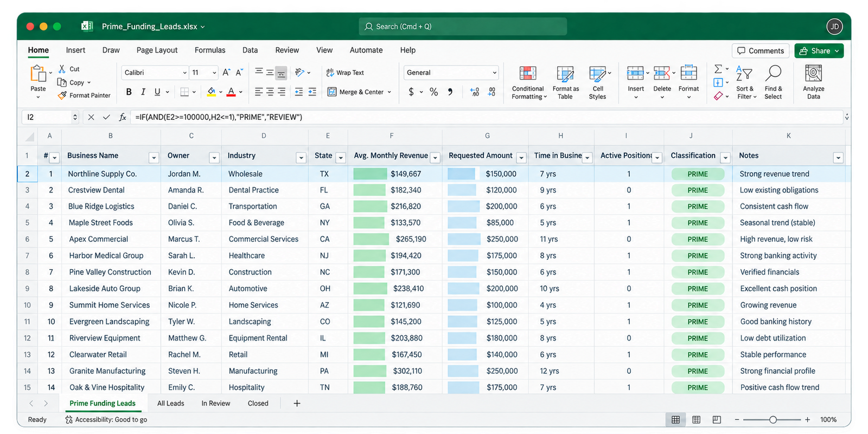Click the increase font size icon
The image size is (868, 434).
click(226, 72)
